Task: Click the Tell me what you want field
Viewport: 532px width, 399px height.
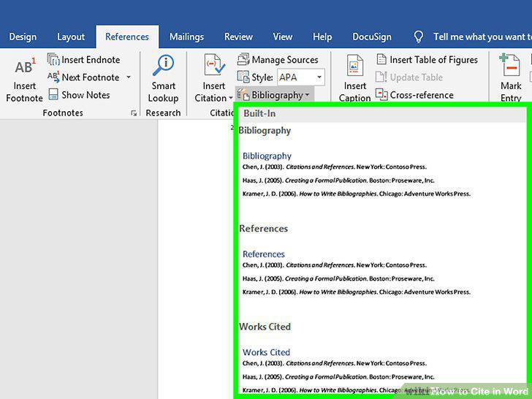Action: point(482,37)
